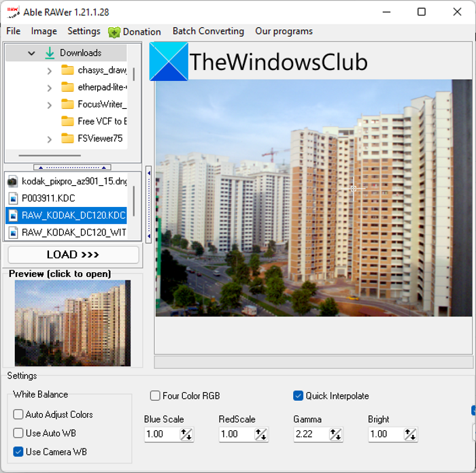Collapse the Downloads folder node

(x=31, y=54)
